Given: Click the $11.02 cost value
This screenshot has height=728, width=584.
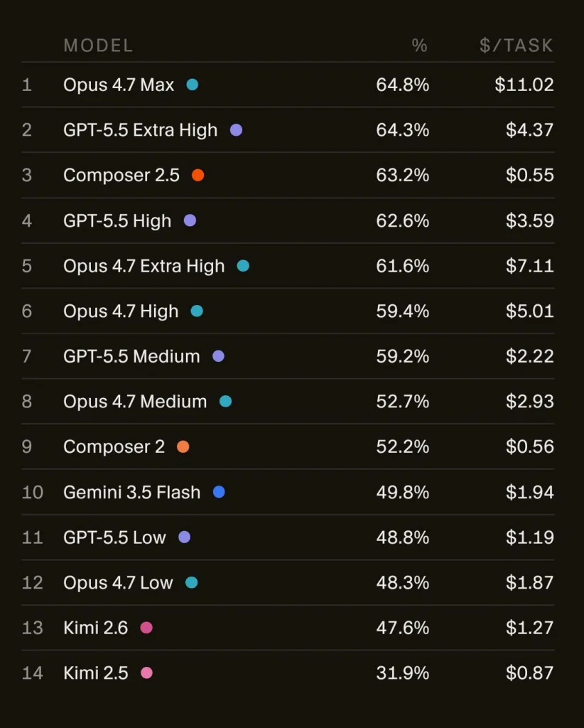Looking at the screenshot, I should (x=524, y=85).
